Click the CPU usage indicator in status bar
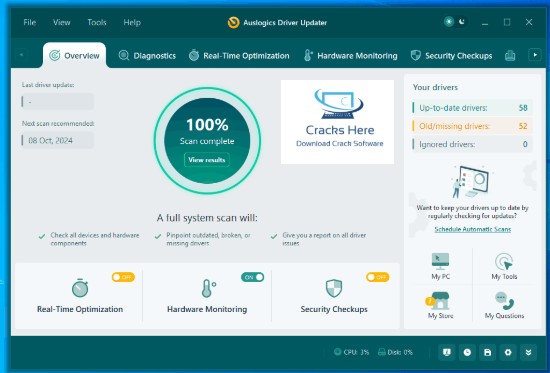 [x=351, y=352]
